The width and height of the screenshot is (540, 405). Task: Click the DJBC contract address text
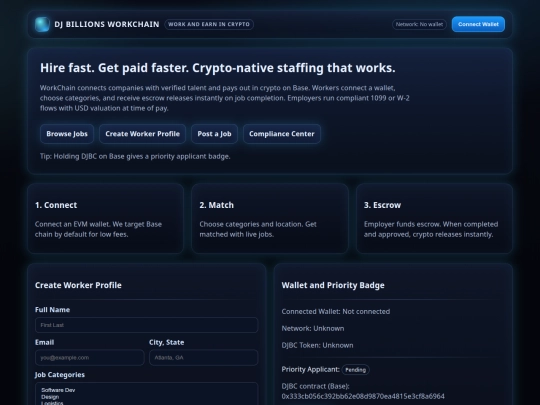point(363,396)
